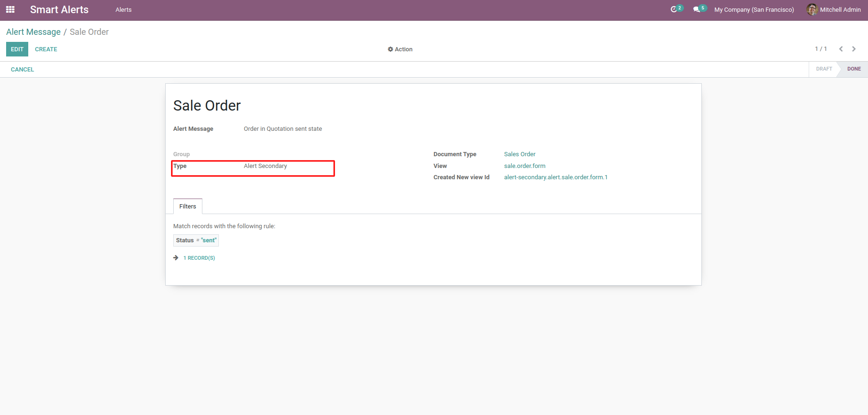Image resolution: width=868 pixels, height=415 pixels.
Task: Open Sales Order document type link
Action: [520, 154]
